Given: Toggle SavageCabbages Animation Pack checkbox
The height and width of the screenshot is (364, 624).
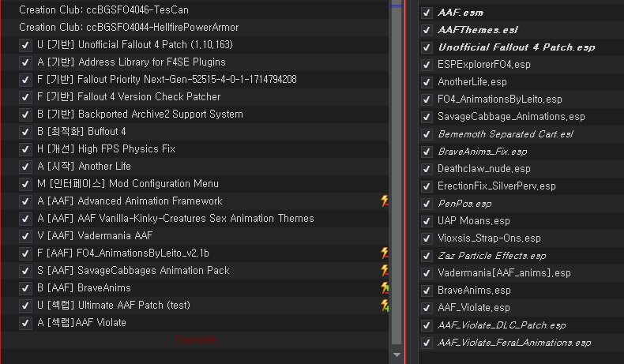Looking at the screenshot, I should [x=25, y=271].
